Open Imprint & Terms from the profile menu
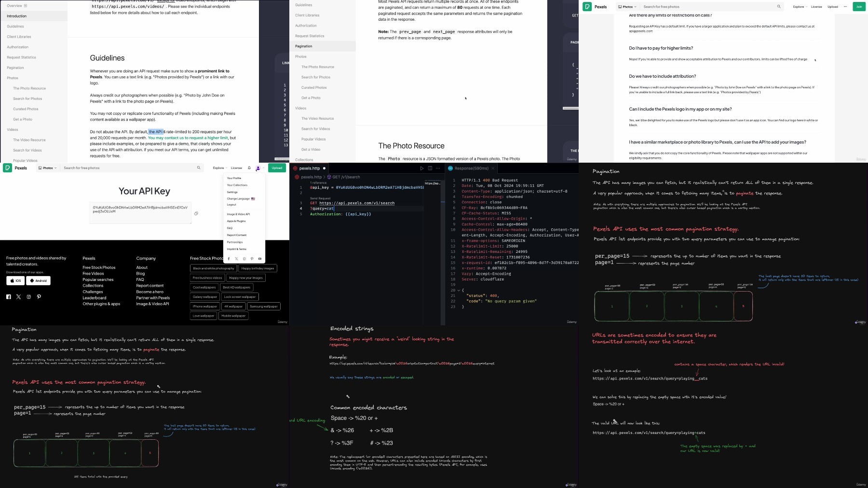The height and width of the screenshot is (488, 868). click(x=237, y=249)
